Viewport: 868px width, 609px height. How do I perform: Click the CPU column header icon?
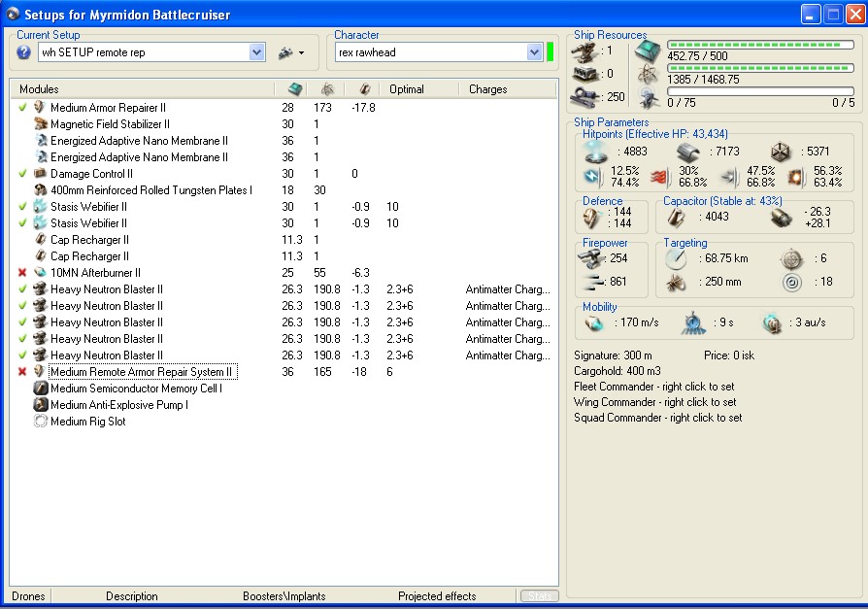[295, 89]
